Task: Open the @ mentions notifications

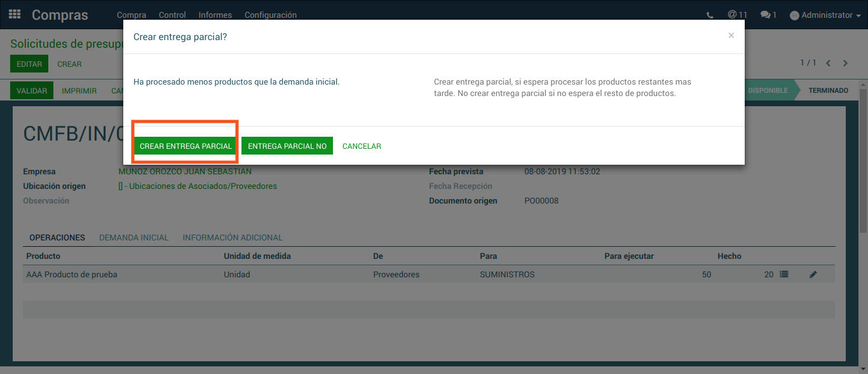Action: click(737, 15)
